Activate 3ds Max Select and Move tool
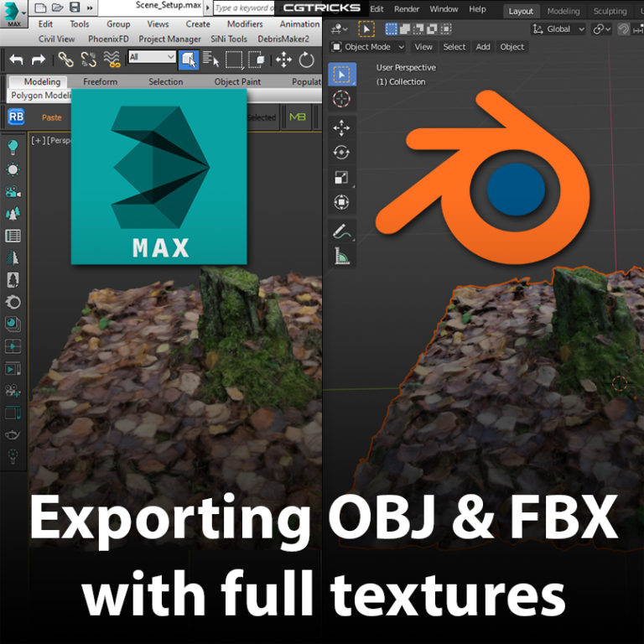Viewport: 644px width, 644px height. tap(283, 60)
